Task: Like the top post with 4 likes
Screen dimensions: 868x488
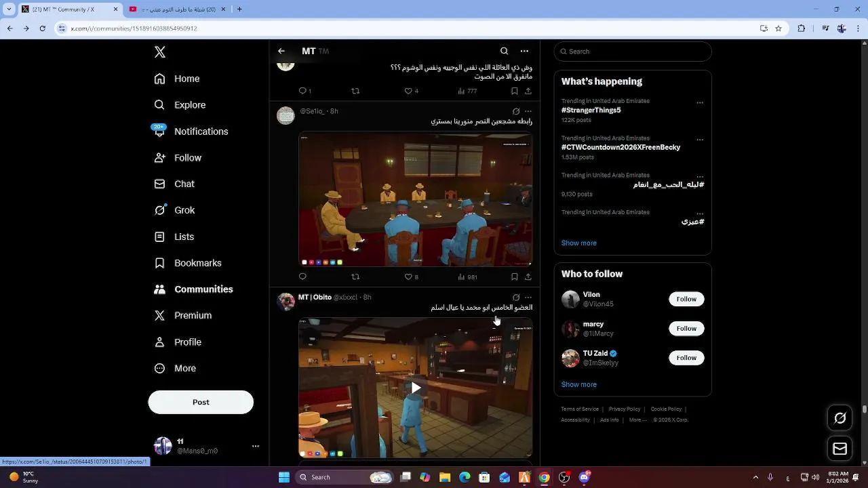Action: tap(411, 91)
